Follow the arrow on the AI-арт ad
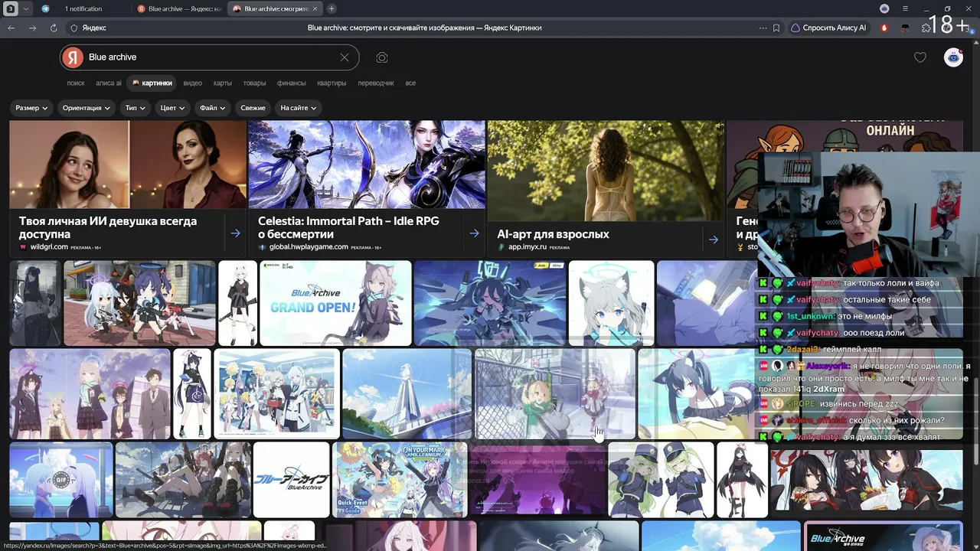The width and height of the screenshot is (980, 551). [x=714, y=240]
